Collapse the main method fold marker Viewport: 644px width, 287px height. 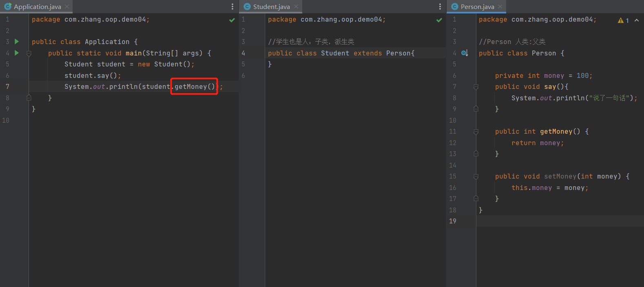point(29,53)
